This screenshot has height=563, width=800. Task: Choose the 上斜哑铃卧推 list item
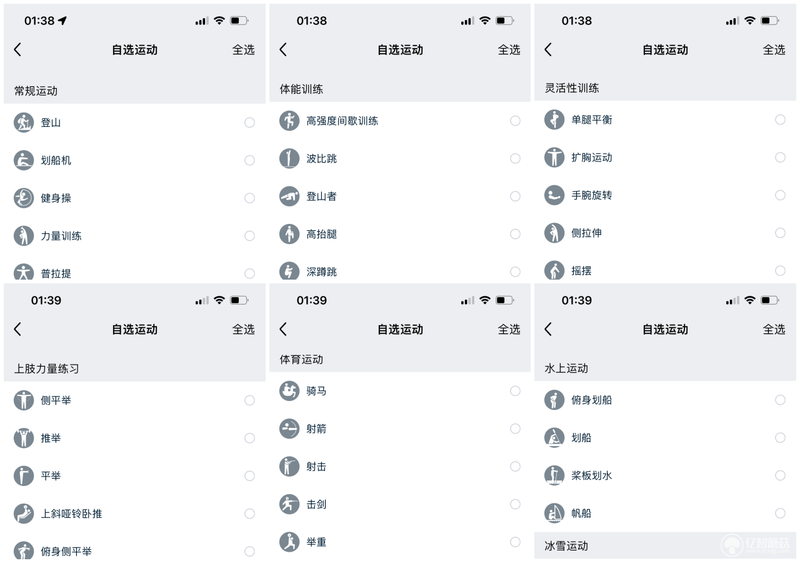point(135,513)
